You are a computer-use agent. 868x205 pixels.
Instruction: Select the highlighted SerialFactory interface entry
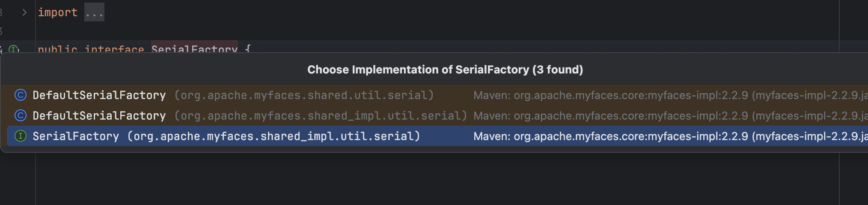pos(76,136)
